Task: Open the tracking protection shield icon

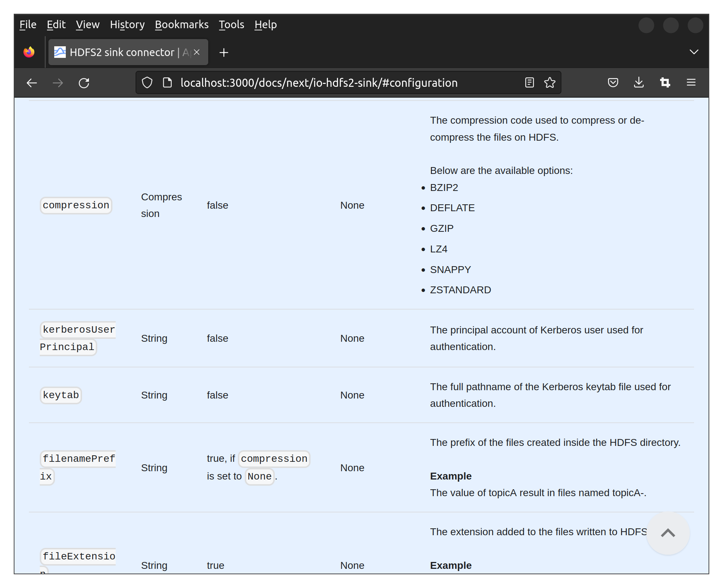Action: pos(147,83)
